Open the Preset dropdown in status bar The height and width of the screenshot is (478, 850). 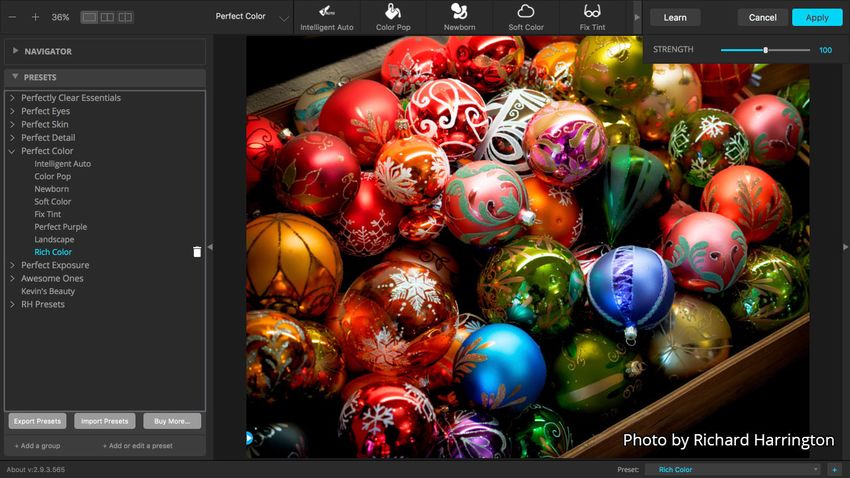[x=735, y=469]
